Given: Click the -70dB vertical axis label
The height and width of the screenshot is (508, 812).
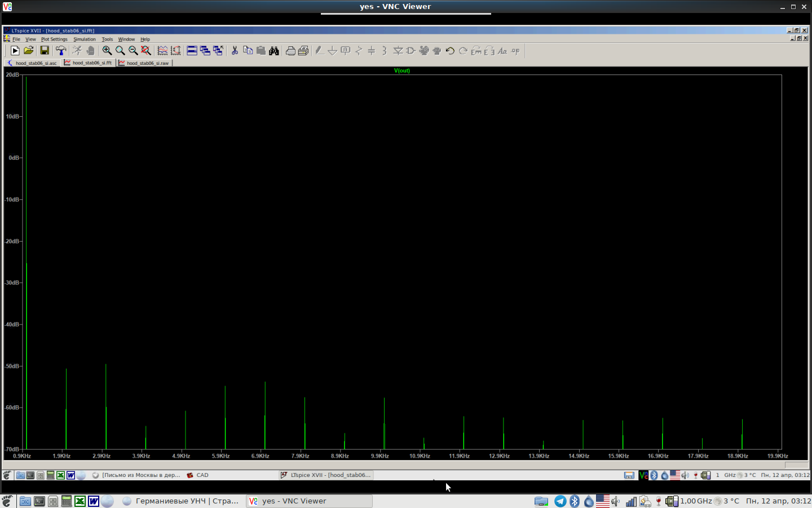Looking at the screenshot, I should (x=12, y=449).
